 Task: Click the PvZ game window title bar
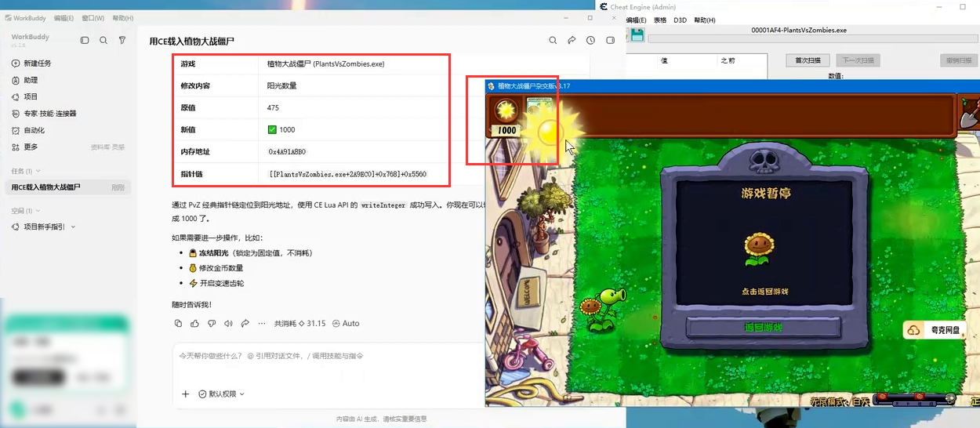(732, 86)
